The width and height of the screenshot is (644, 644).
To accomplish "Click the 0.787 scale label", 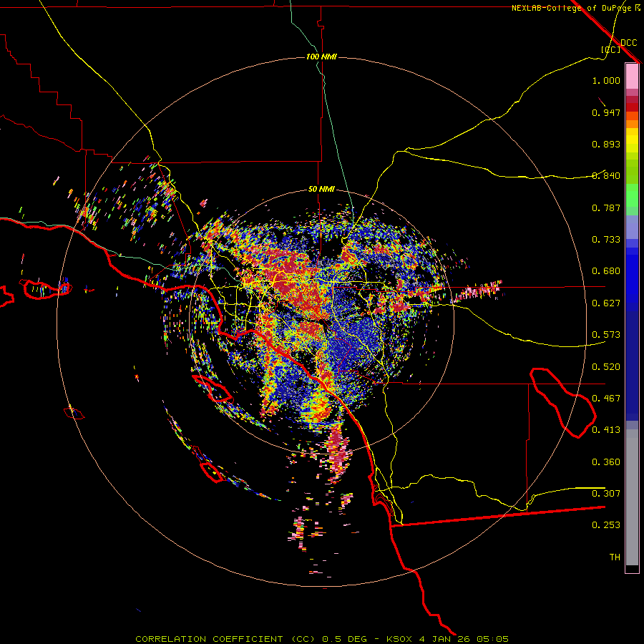I will pos(606,208).
